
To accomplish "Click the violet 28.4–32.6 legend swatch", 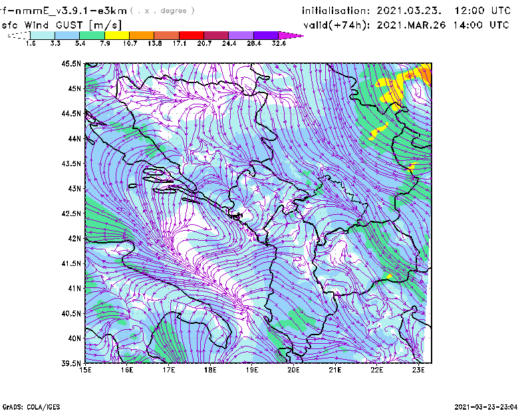I will (x=266, y=35).
